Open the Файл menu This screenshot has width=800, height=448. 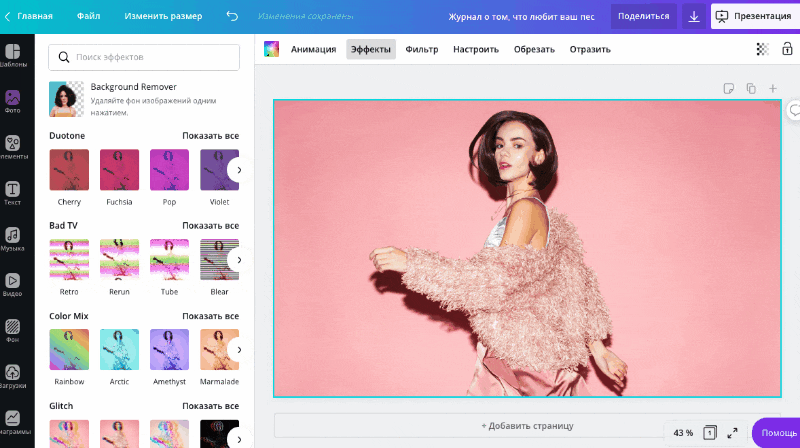click(89, 16)
